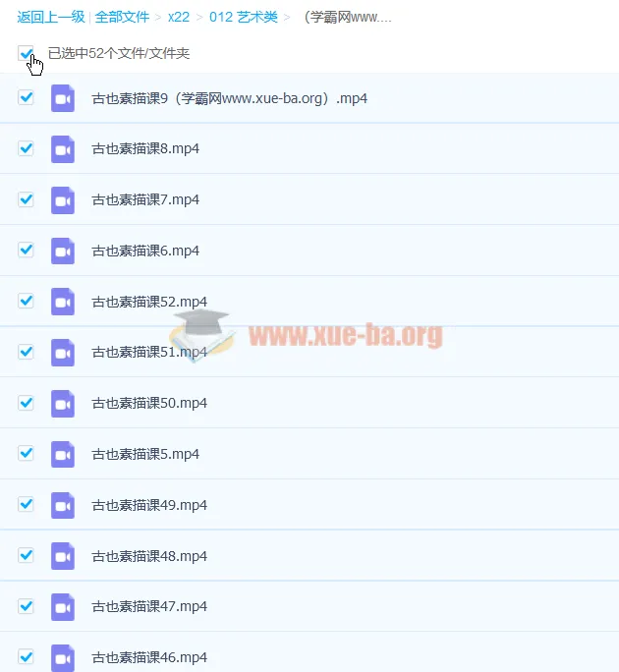Click video icon for 古也素描课48.mp4
The height and width of the screenshot is (672, 619).
63,556
